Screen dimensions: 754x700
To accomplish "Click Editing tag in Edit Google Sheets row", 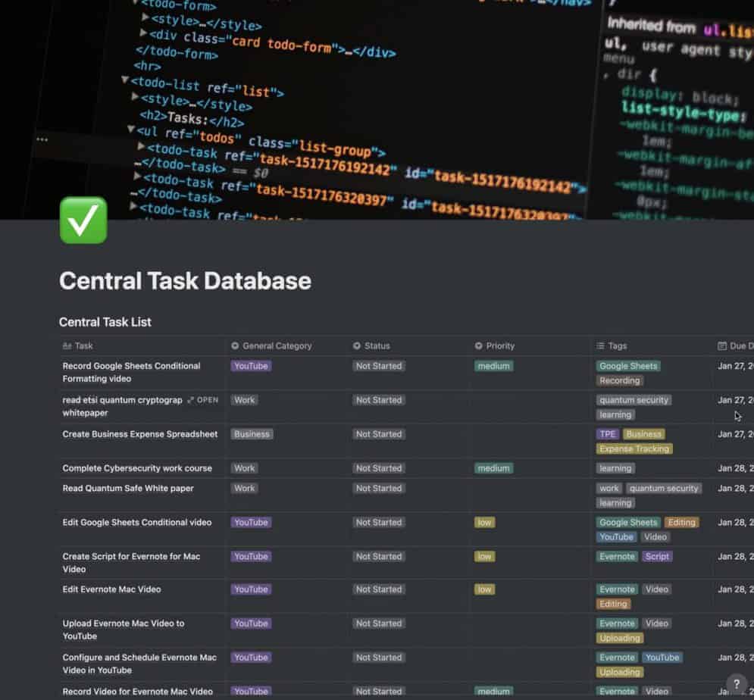I will pyautogui.click(x=681, y=523).
